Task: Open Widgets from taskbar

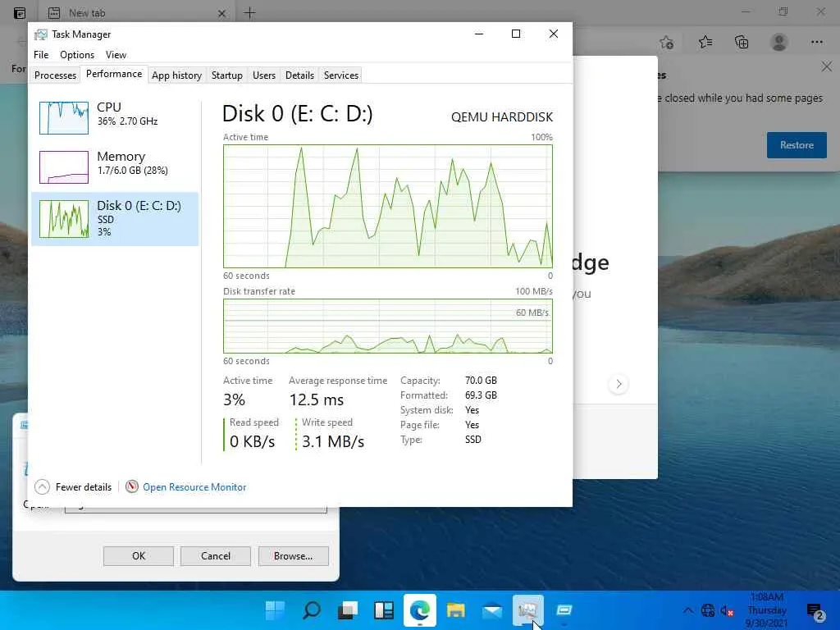Action: [384, 610]
